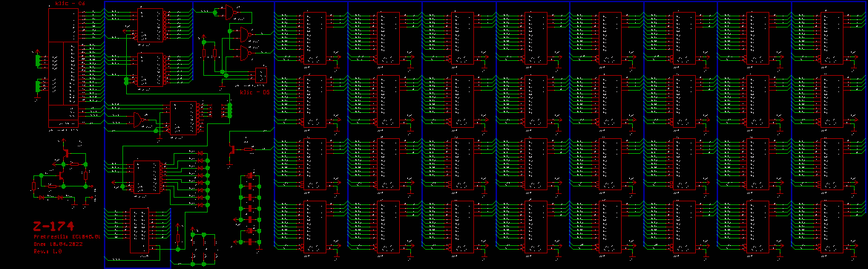
Task: Click the top-right memory chip
Action: click(832, 38)
